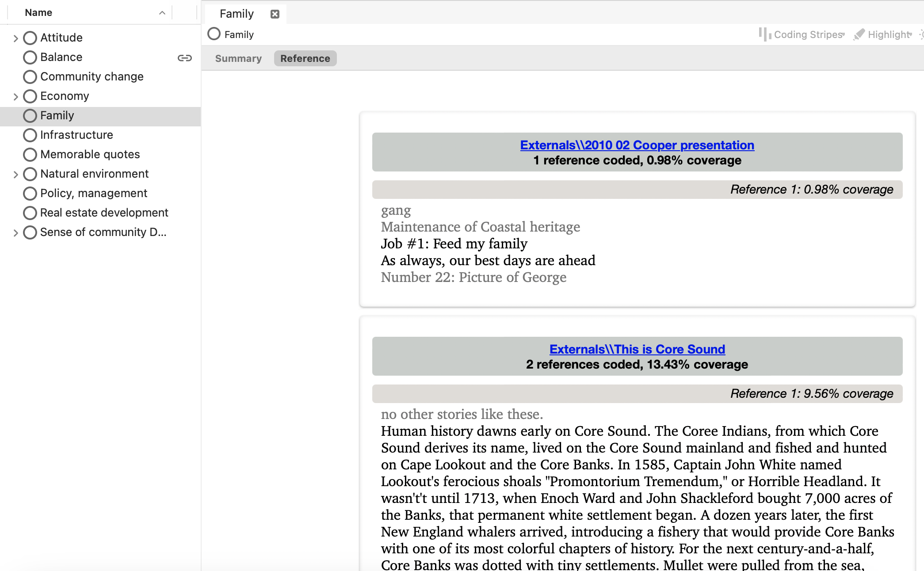
Task: Click the Infrastructure code circle icon
Action: pyautogui.click(x=30, y=135)
